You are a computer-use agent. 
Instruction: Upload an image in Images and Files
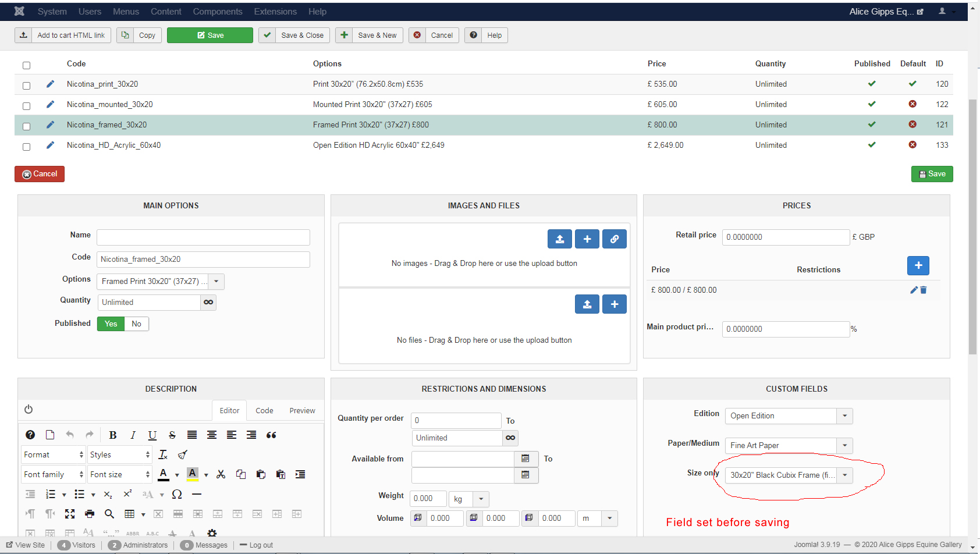[560, 239]
